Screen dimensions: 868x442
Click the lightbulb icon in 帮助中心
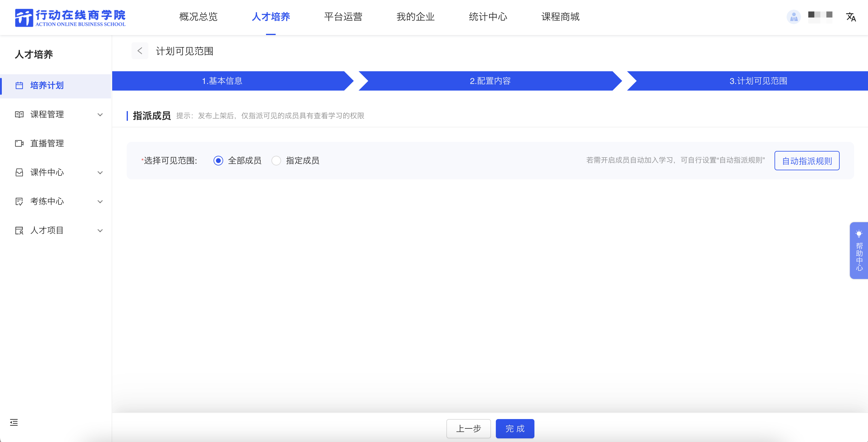coord(859,233)
